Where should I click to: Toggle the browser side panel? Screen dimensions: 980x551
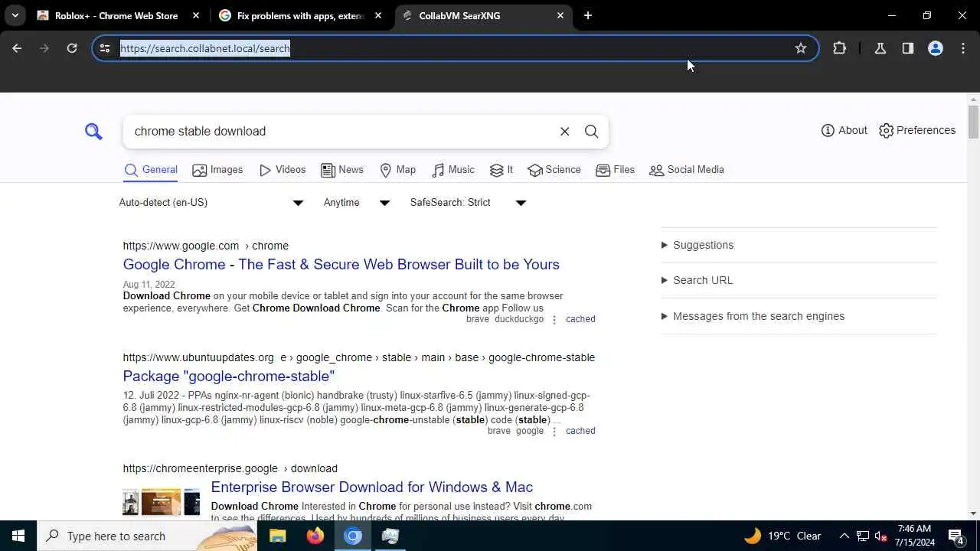pyautogui.click(x=908, y=48)
